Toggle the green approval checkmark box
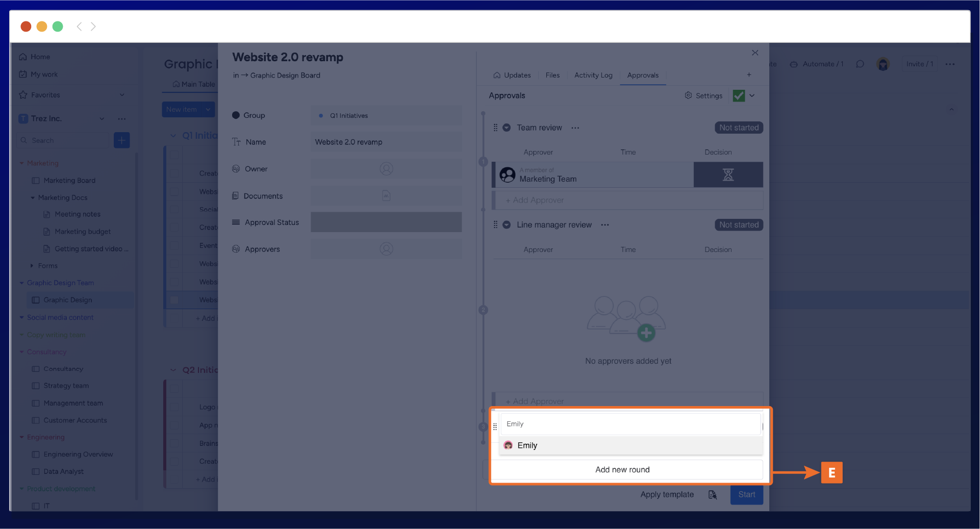 pyautogui.click(x=738, y=96)
